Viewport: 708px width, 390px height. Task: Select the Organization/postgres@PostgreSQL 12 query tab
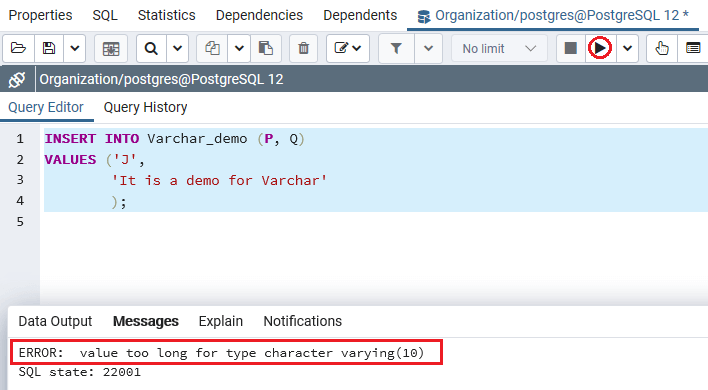(x=553, y=16)
